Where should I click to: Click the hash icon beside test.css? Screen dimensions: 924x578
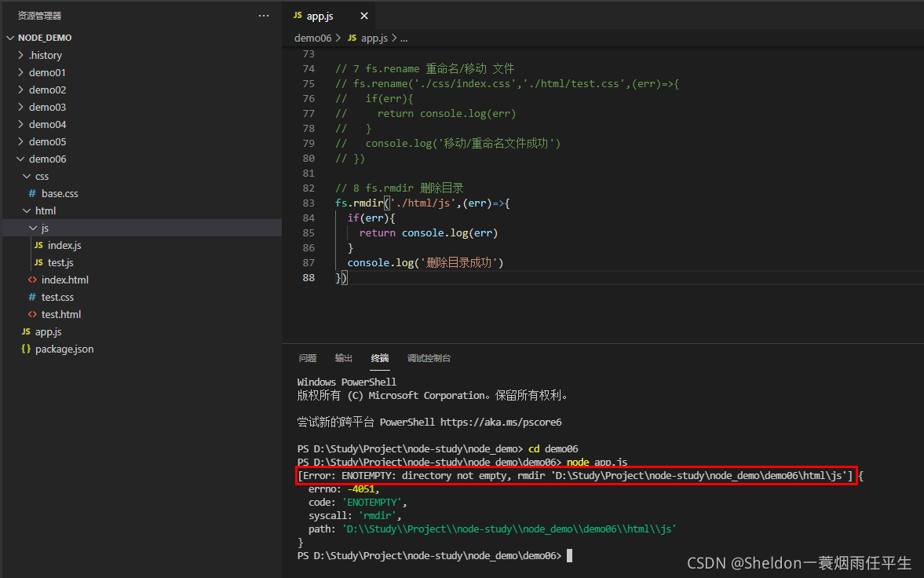[32, 298]
